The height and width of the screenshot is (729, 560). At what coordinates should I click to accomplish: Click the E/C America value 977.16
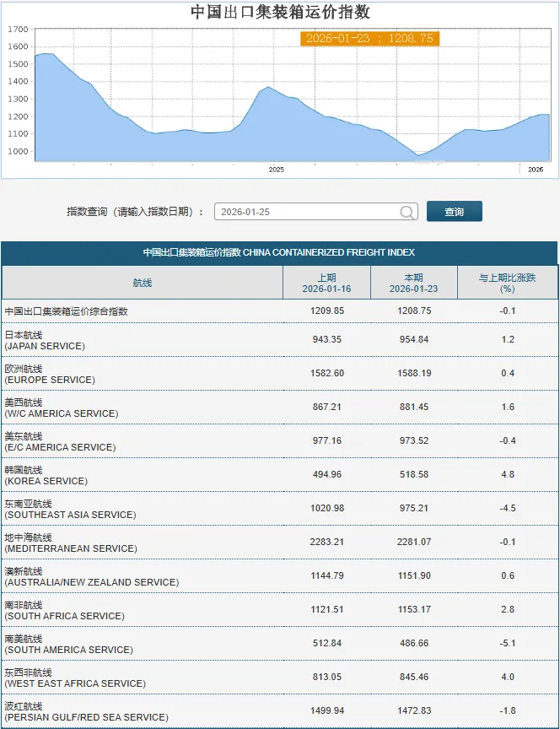point(327,440)
